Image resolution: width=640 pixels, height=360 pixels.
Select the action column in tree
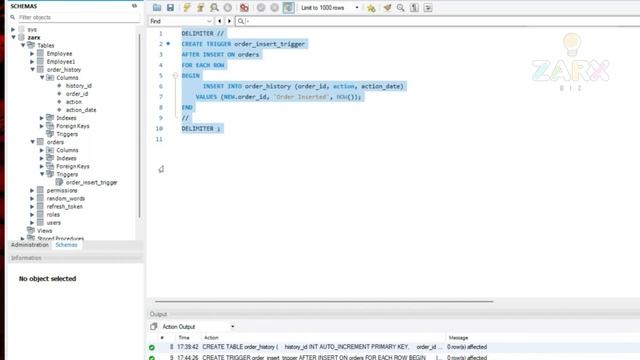(74, 102)
